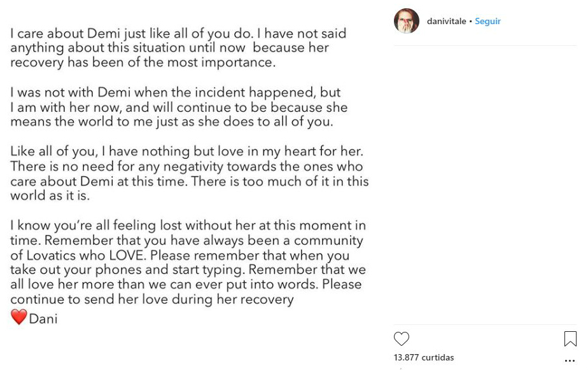Follow the account via Seguir
The height and width of the screenshot is (370, 588).
(x=487, y=22)
